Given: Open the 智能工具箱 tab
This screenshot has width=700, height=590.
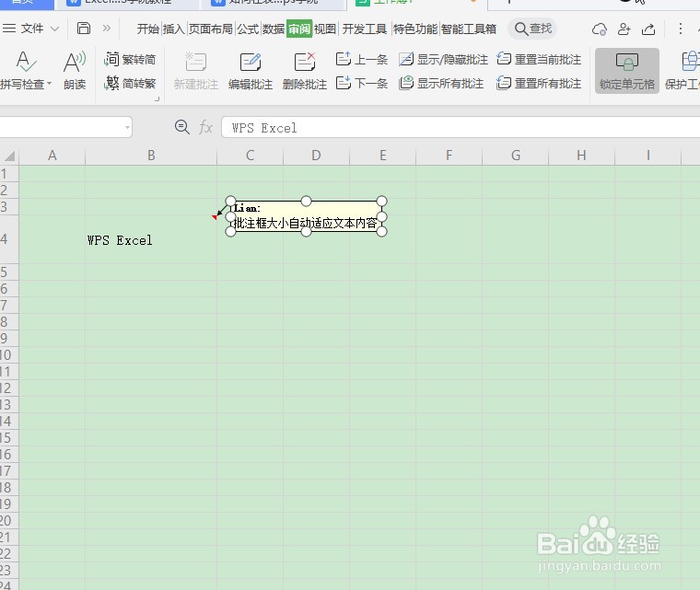Looking at the screenshot, I should 469,29.
